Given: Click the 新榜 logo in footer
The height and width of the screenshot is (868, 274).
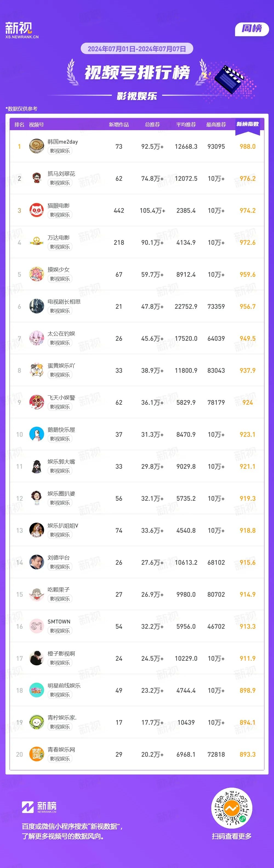Looking at the screenshot, I should point(39,807).
